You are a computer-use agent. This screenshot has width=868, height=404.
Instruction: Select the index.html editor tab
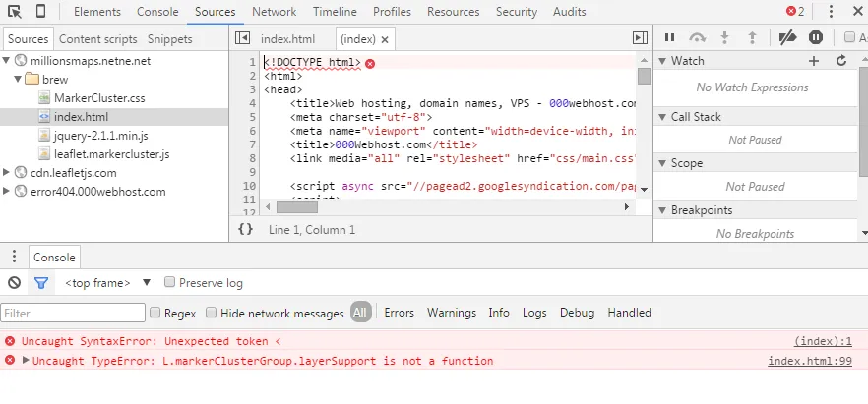pos(287,39)
